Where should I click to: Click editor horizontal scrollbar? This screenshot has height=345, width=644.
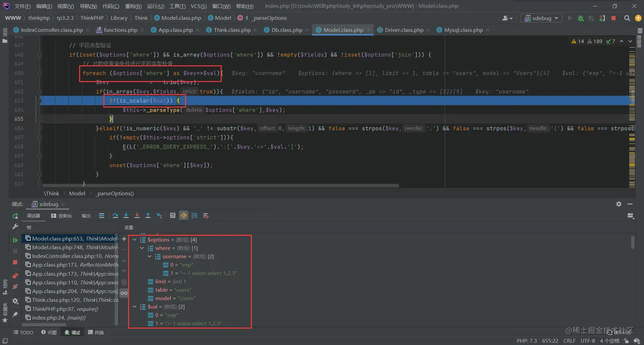[221, 185]
